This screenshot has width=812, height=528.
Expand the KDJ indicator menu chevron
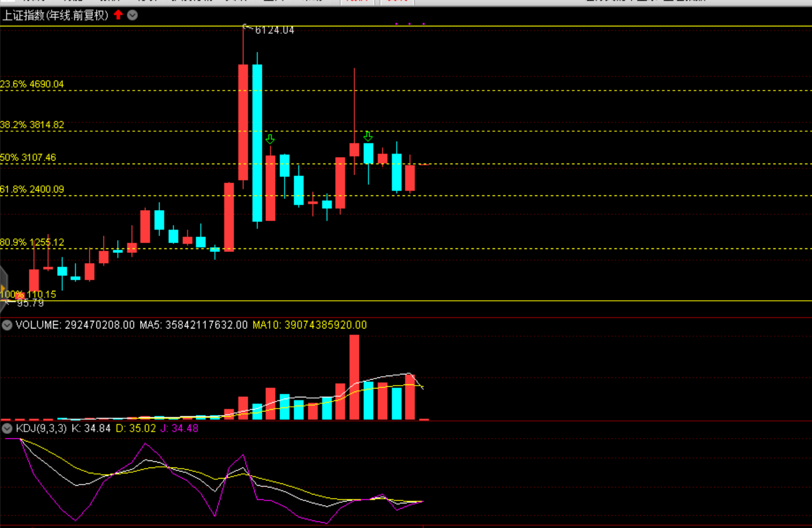pos(7,429)
